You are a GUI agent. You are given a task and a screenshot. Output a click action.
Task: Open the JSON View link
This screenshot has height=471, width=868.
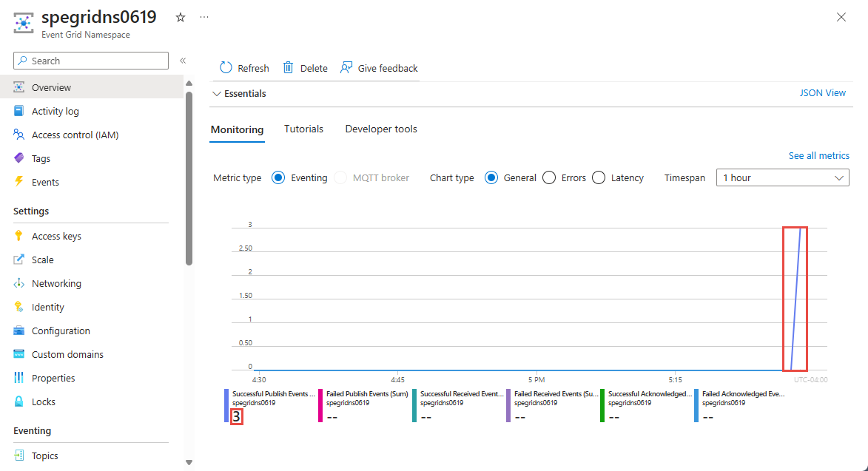tap(823, 93)
